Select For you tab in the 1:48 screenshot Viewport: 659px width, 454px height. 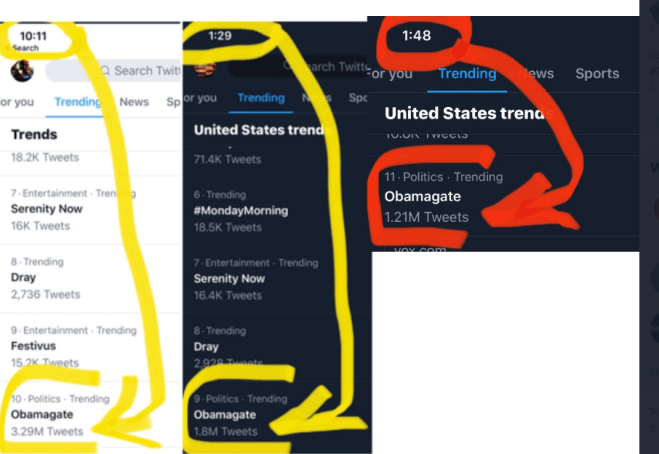click(391, 73)
